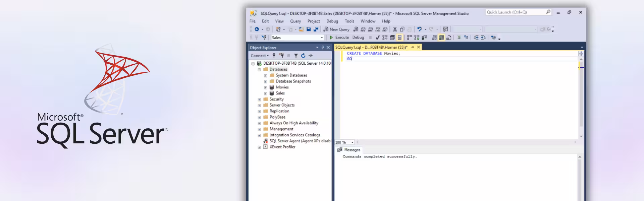Click the Results to File icon
Screen dimensions: 644x201
[x=449, y=38]
